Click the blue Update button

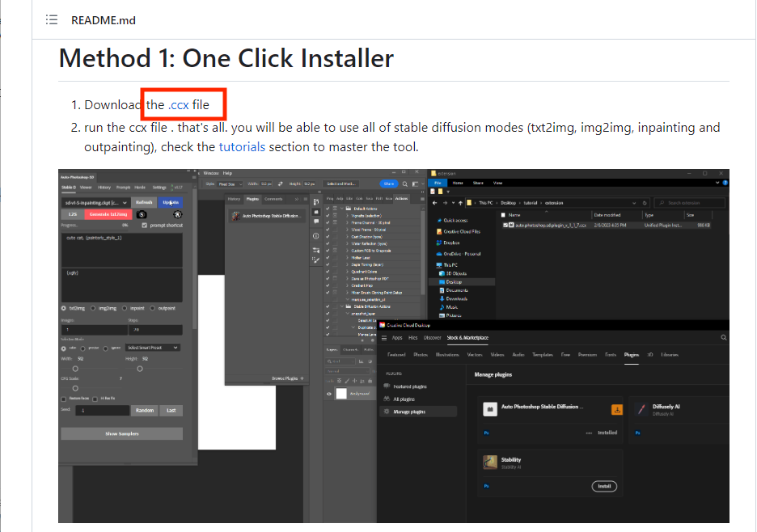(x=171, y=203)
